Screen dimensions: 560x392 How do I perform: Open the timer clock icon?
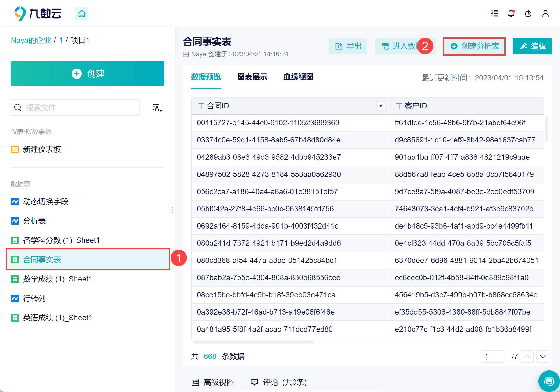pyautogui.click(x=528, y=13)
